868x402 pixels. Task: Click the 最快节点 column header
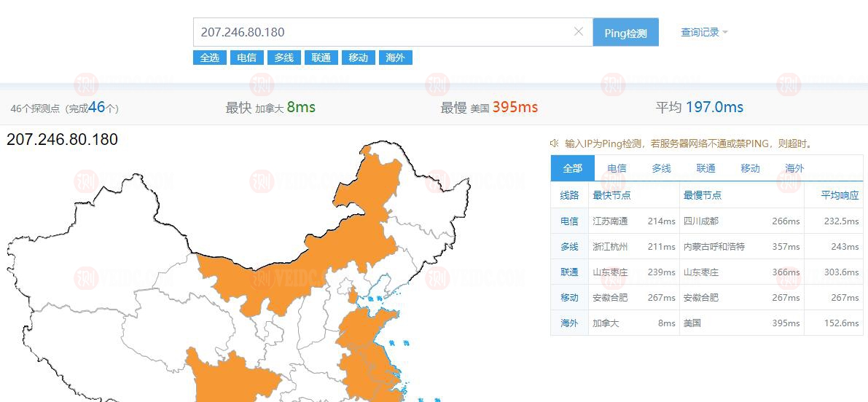coord(611,195)
